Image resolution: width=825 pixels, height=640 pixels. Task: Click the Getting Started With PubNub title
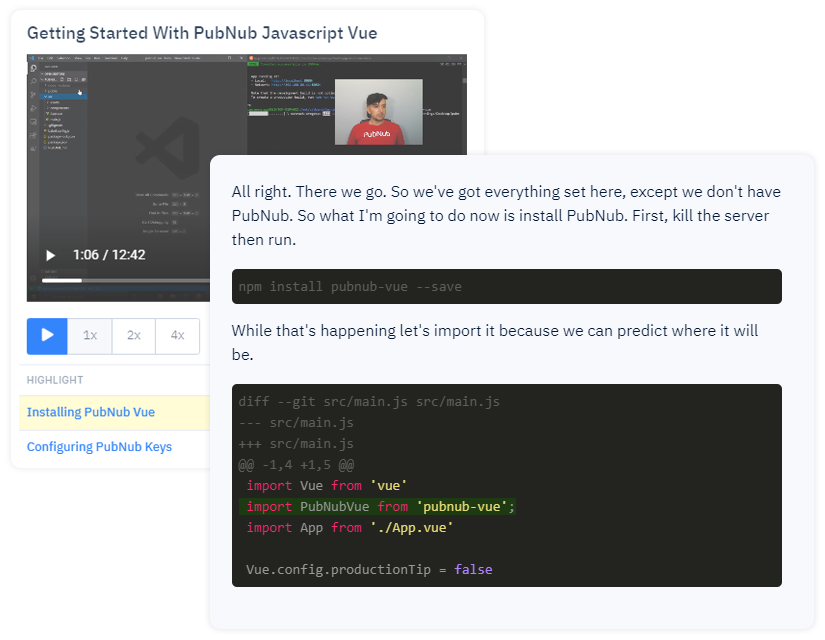[202, 33]
